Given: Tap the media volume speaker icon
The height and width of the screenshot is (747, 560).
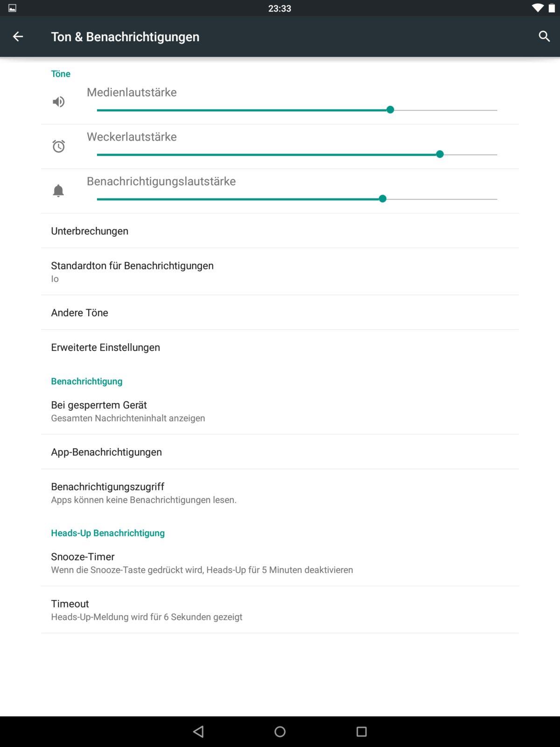Looking at the screenshot, I should pos(58,102).
